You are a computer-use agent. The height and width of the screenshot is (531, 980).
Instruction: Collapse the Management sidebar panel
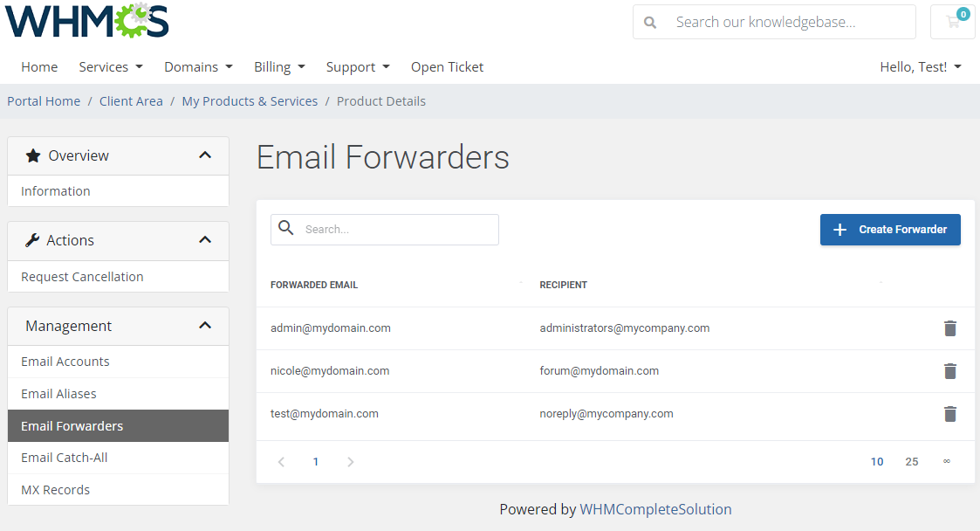[x=205, y=325]
